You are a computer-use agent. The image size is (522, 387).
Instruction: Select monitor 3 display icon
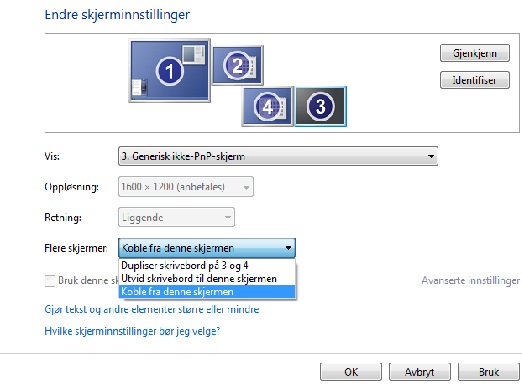pyautogui.click(x=321, y=107)
